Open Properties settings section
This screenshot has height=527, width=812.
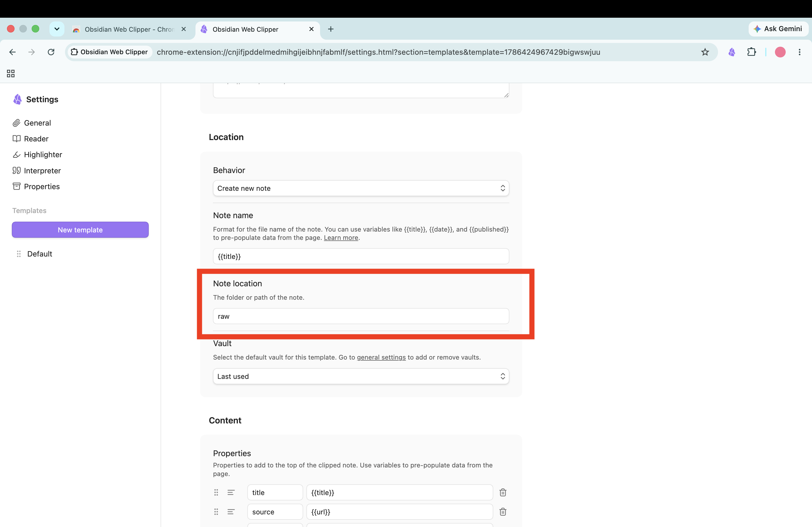(36, 186)
